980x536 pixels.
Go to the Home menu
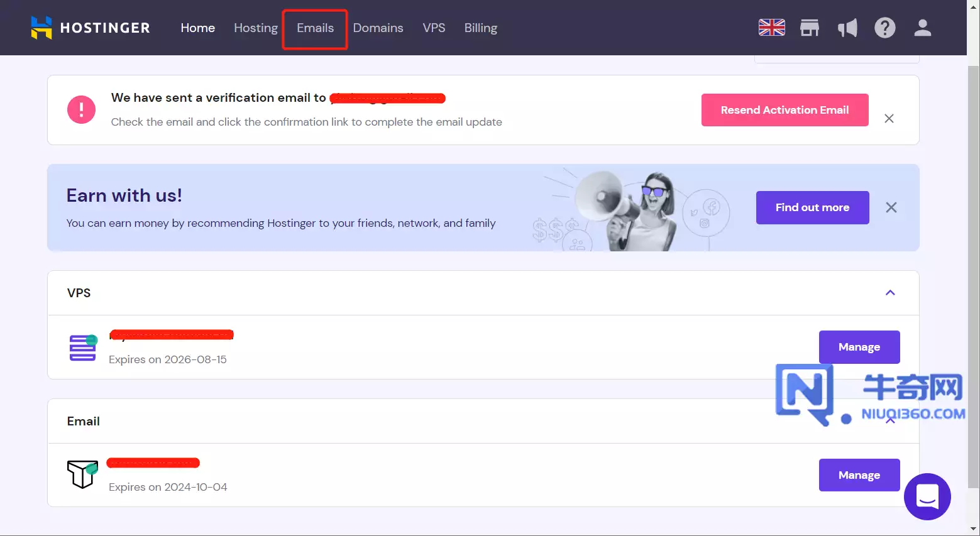(197, 28)
